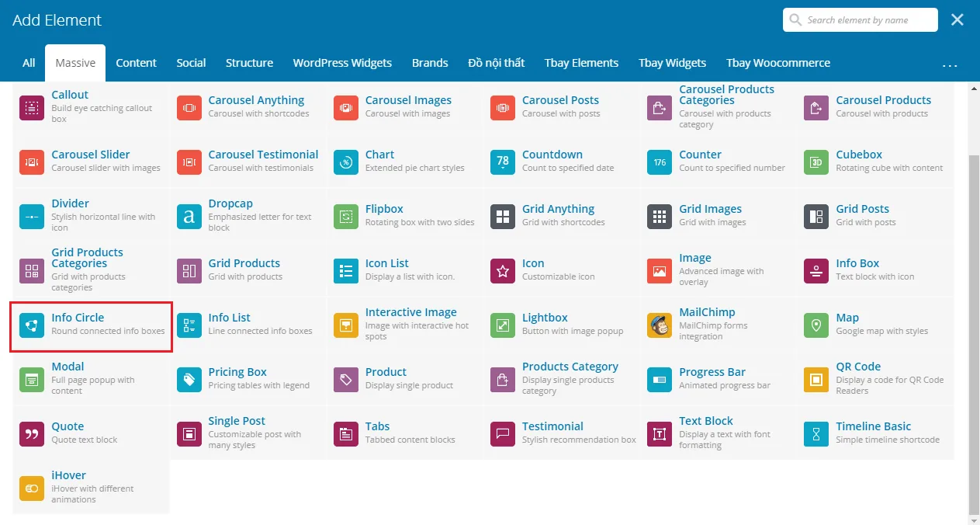Open the Structure tab

tap(249, 63)
